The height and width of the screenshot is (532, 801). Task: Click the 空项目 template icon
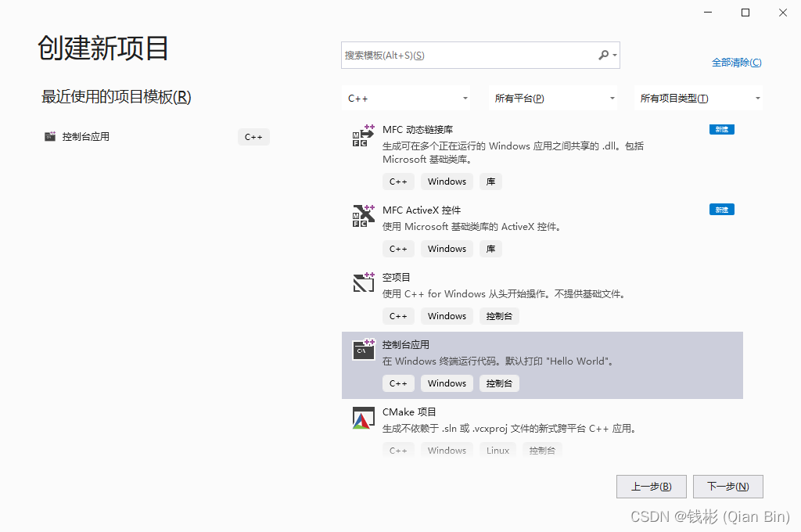click(x=363, y=282)
